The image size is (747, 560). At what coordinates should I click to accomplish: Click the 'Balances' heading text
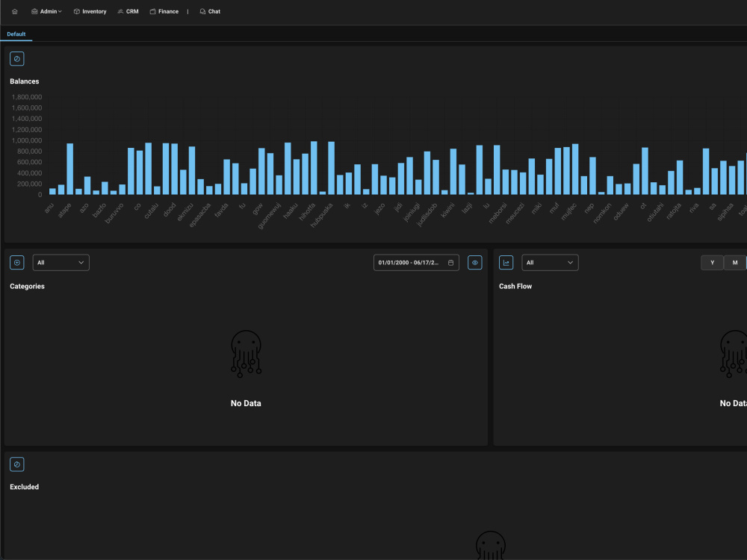click(x=25, y=81)
